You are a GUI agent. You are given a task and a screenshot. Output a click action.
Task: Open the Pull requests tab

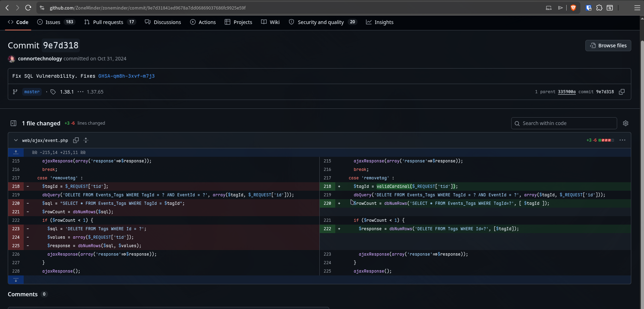point(110,22)
